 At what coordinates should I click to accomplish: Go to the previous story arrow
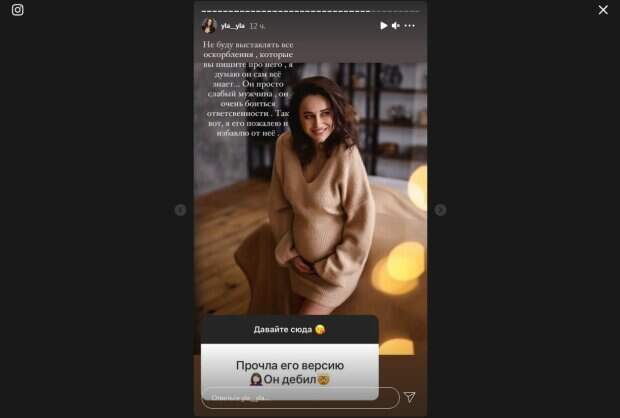[x=180, y=210]
